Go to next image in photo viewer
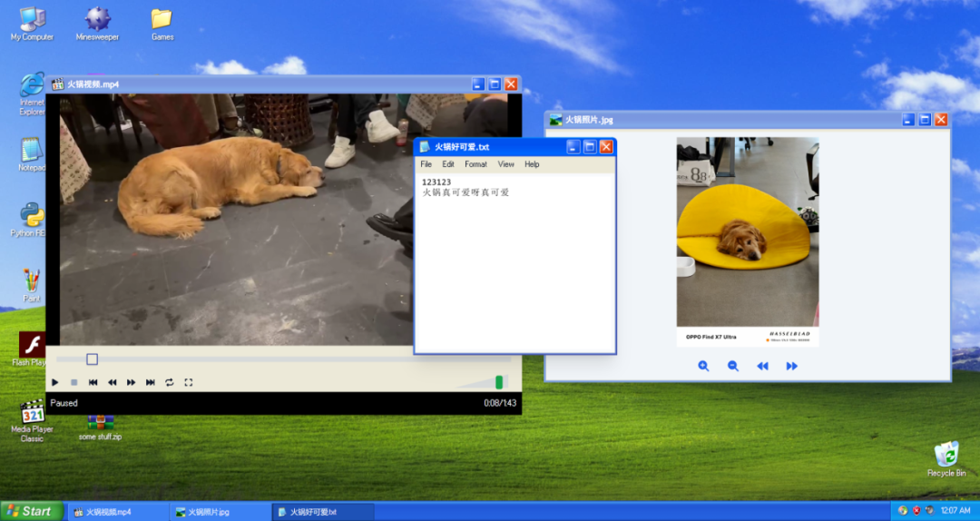 [792, 366]
